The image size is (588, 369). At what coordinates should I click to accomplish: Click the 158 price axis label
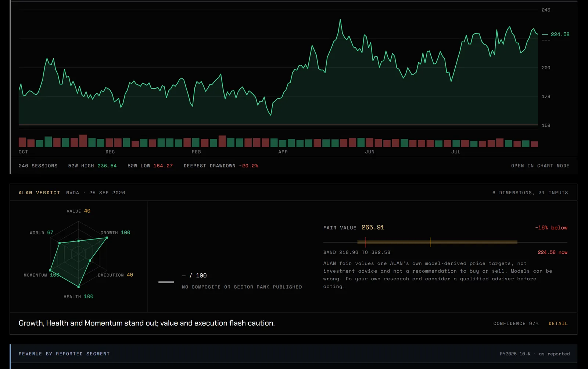click(x=546, y=125)
